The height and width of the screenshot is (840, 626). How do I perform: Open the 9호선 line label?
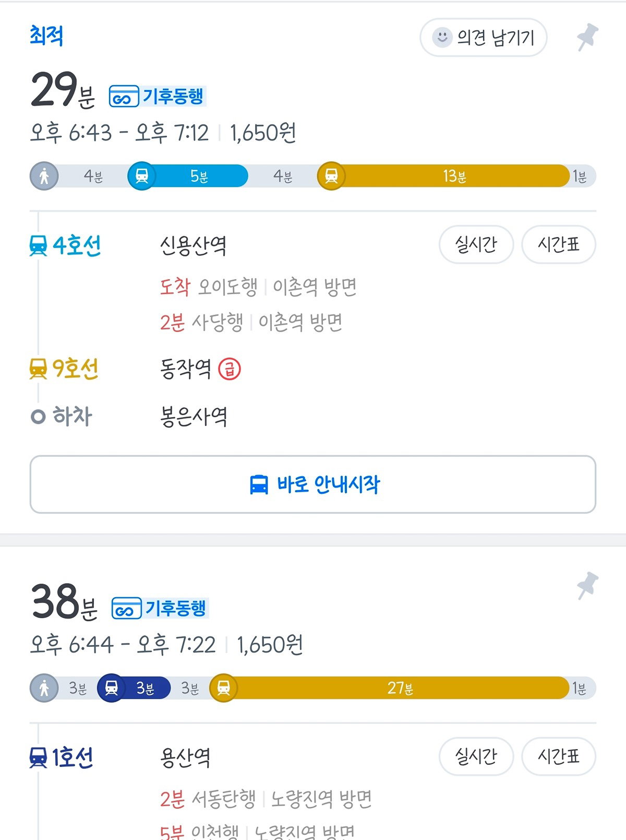pos(64,369)
